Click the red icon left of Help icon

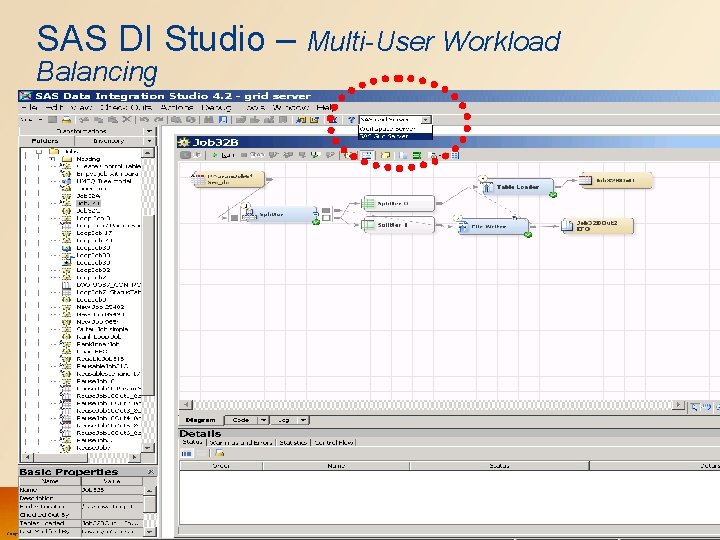click(332, 120)
